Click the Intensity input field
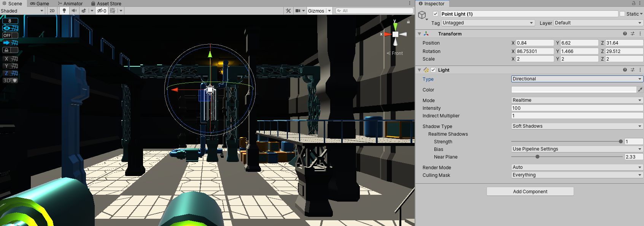This screenshot has width=644, height=226. click(577, 108)
